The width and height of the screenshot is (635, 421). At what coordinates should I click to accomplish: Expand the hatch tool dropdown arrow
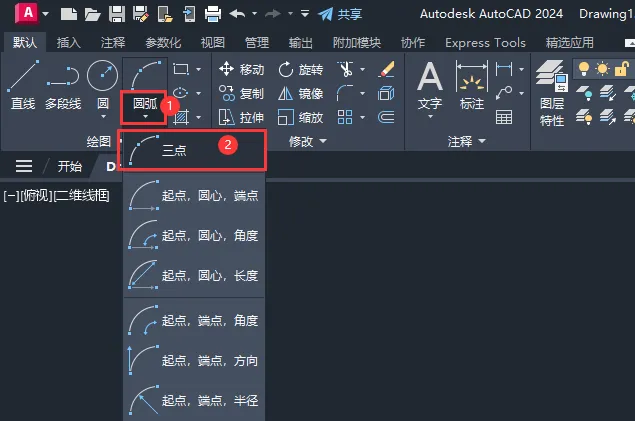point(198,117)
